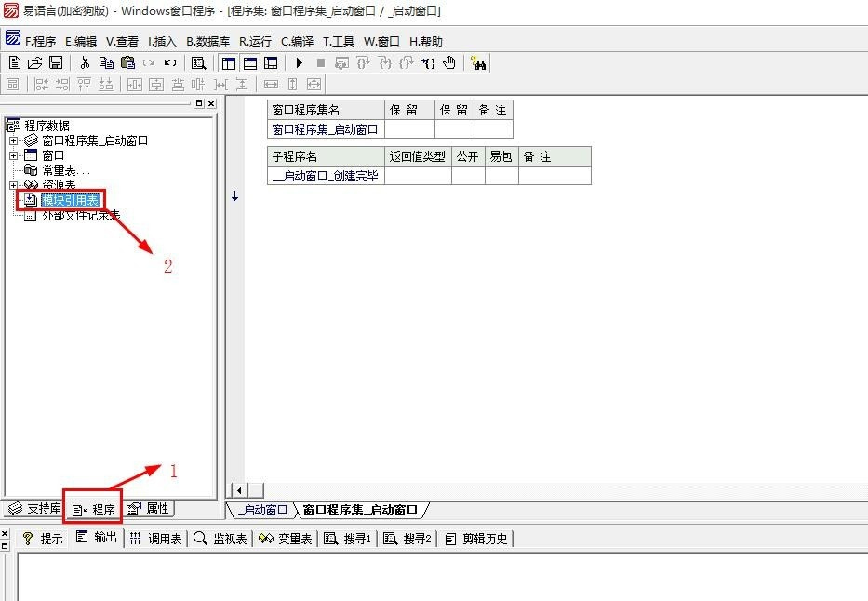Open the 监视表 bottom tab

click(x=220, y=539)
